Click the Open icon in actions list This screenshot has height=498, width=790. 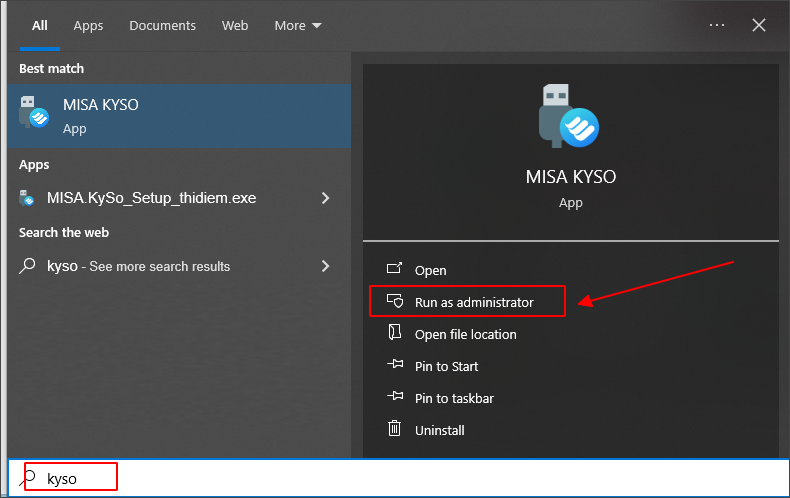395,270
